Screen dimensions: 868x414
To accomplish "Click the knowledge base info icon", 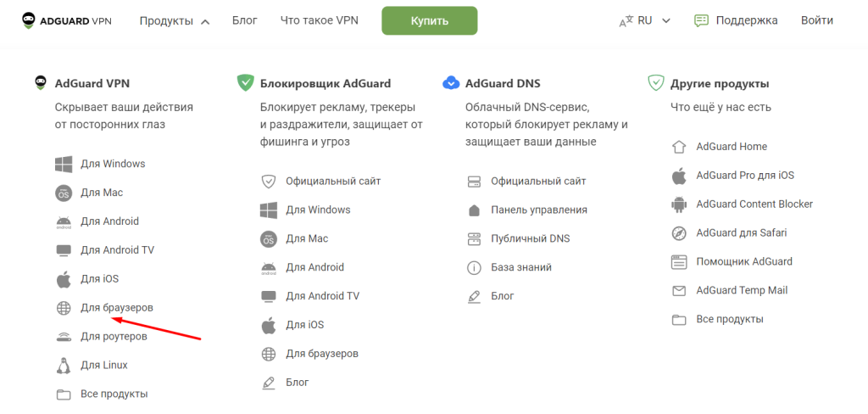I will pyautogui.click(x=474, y=268).
